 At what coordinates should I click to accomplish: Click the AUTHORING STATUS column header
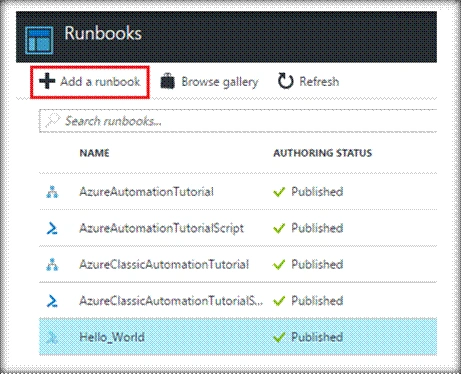coord(322,153)
